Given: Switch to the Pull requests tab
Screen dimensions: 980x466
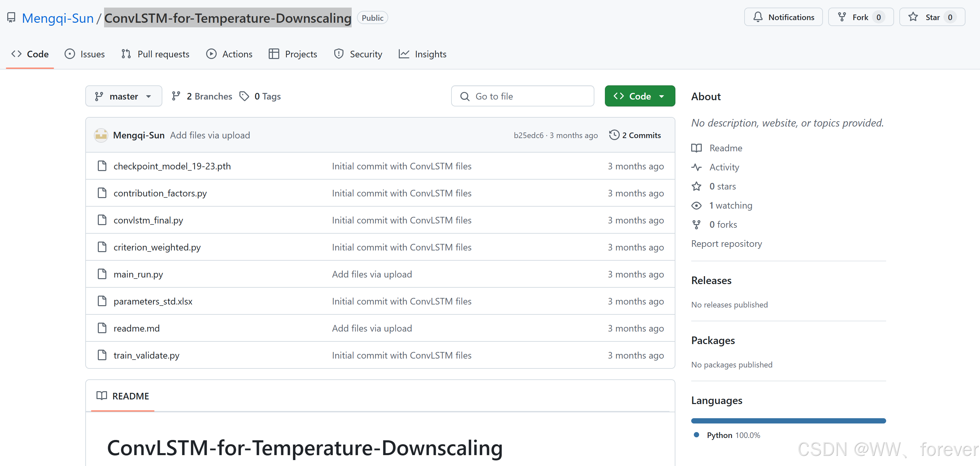Looking at the screenshot, I should [x=155, y=54].
